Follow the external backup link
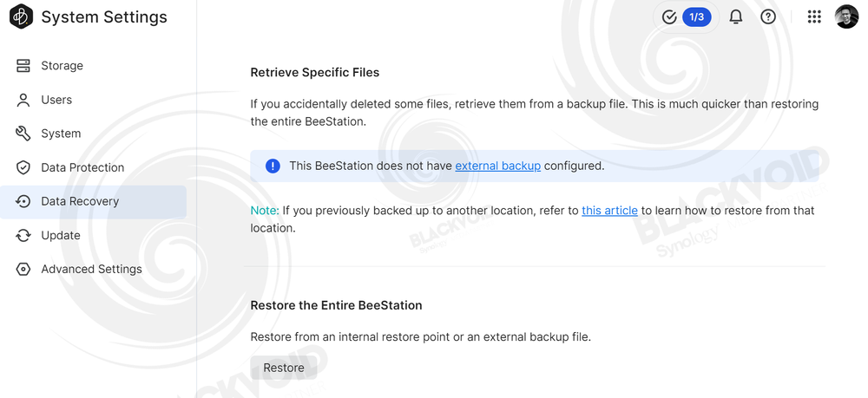Screen dimensions: 868x398 point(497,166)
